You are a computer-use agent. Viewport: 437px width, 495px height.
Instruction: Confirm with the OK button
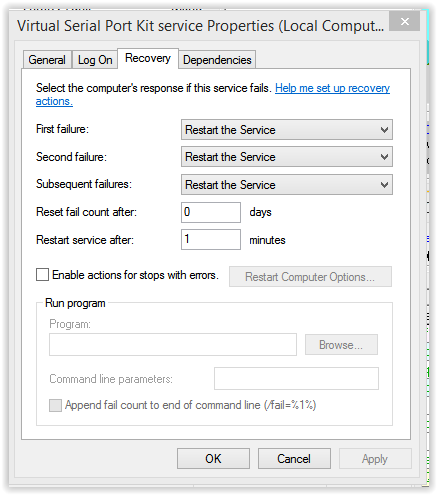tap(213, 459)
